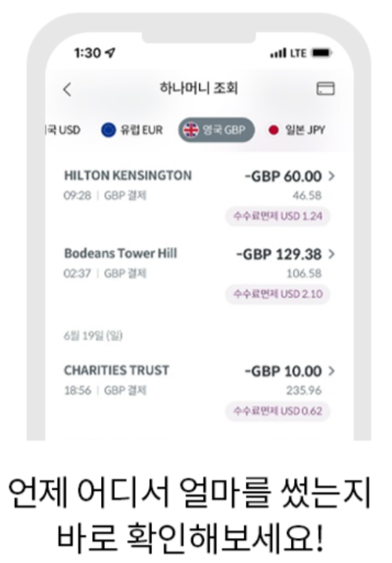
Task: Select the 영국 GBP currency tab
Action: pyautogui.click(x=216, y=130)
